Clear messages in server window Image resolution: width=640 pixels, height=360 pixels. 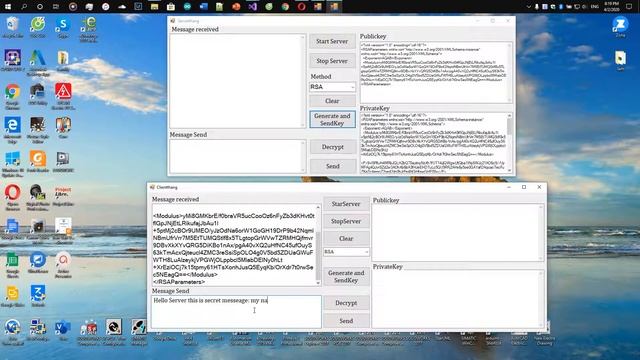click(332, 101)
